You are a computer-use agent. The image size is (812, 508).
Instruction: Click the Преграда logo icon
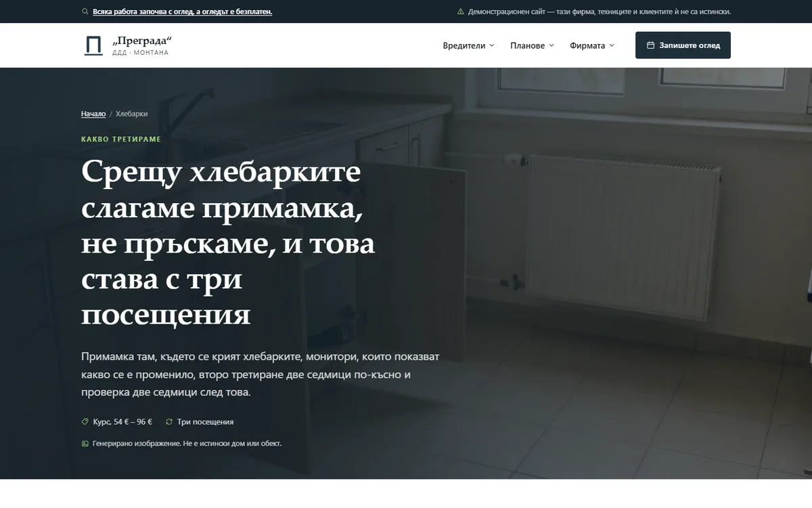coord(93,45)
